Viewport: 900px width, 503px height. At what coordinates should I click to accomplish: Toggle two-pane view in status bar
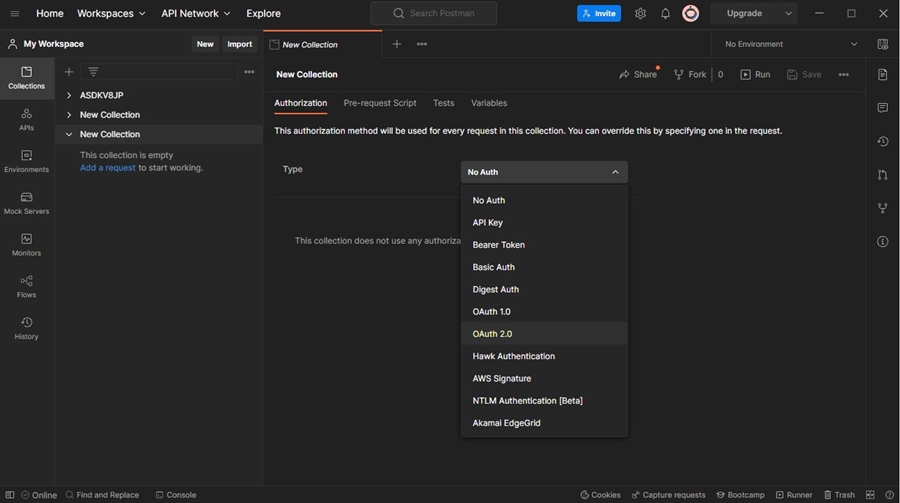click(870, 495)
